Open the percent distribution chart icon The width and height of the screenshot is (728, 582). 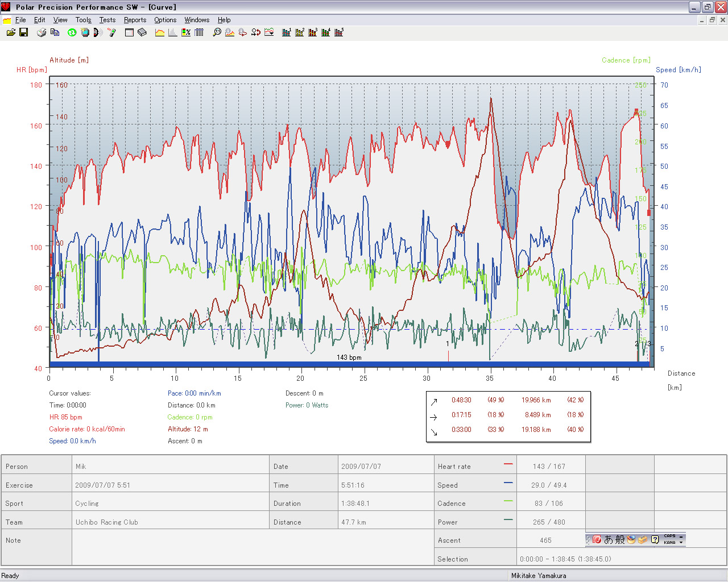[186, 32]
